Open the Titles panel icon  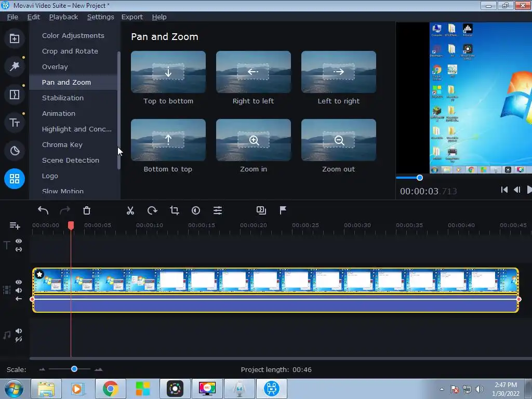pyautogui.click(x=14, y=123)
